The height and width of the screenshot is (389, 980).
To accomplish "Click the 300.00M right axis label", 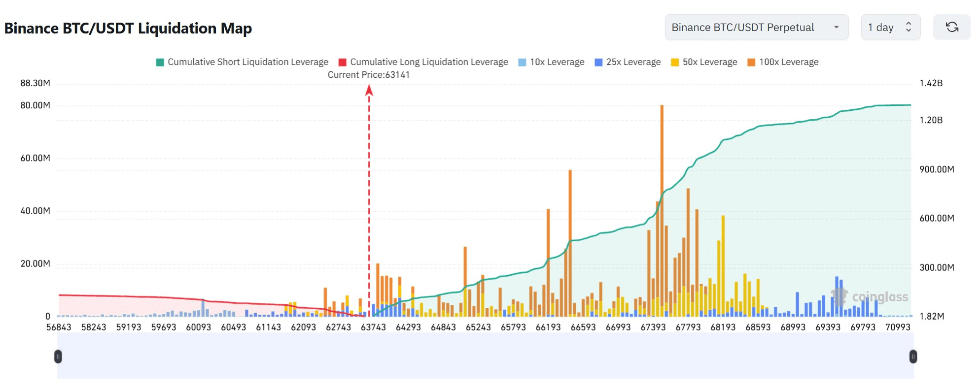I will pyautogui.click(x=937, y=267).
